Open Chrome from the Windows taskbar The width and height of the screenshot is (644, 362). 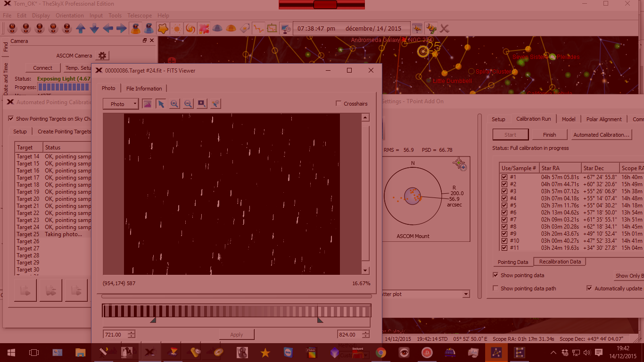click(x=381, y=352)
